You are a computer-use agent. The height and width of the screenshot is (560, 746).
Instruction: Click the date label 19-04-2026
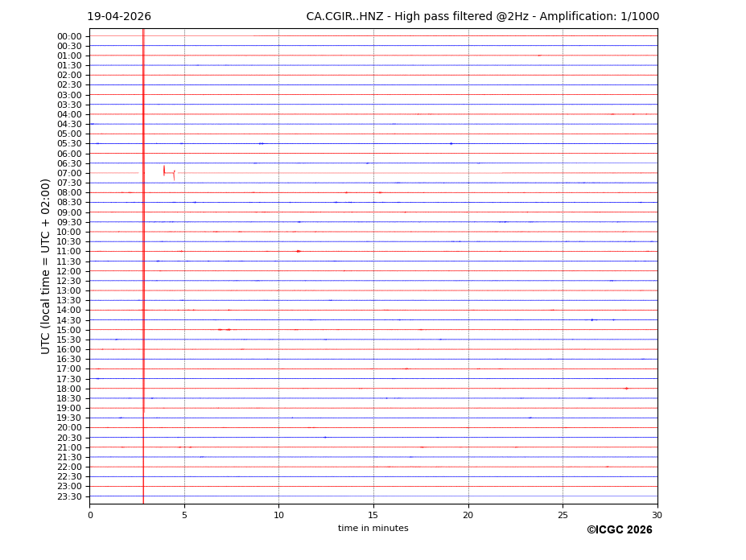118,17
